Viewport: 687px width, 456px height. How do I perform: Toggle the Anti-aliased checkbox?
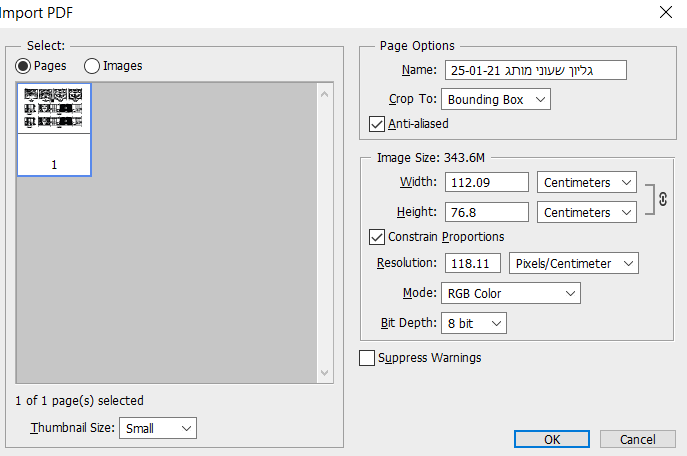click(x=377, y=124)
